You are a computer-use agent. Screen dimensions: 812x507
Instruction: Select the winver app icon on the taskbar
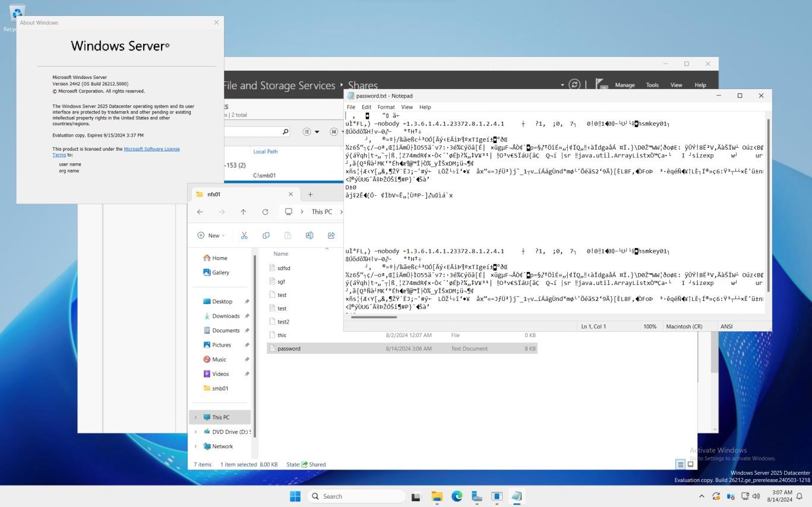pos(497,496)
